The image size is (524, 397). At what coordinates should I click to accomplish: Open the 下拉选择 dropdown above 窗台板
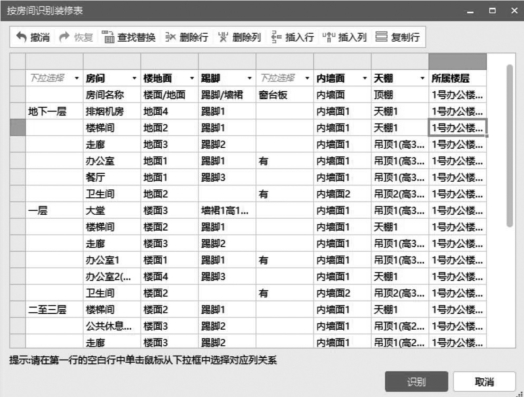(x=307, y=78)
